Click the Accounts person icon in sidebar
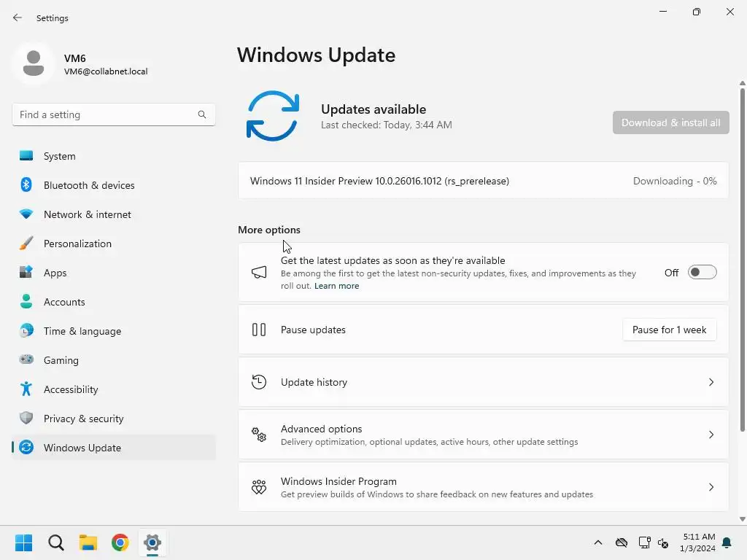The height and width of the screenshot is (560, 747). tap(26, 301)
